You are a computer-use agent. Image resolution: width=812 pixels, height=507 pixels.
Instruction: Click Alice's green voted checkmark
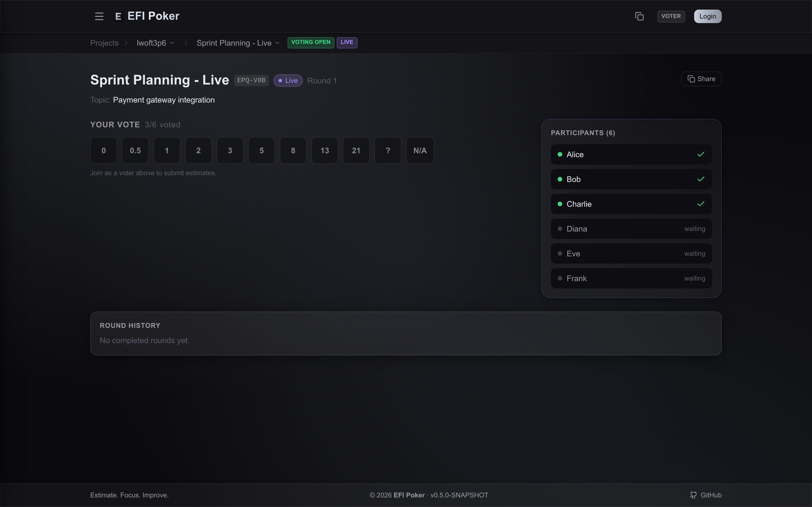(x=701, y=154)
